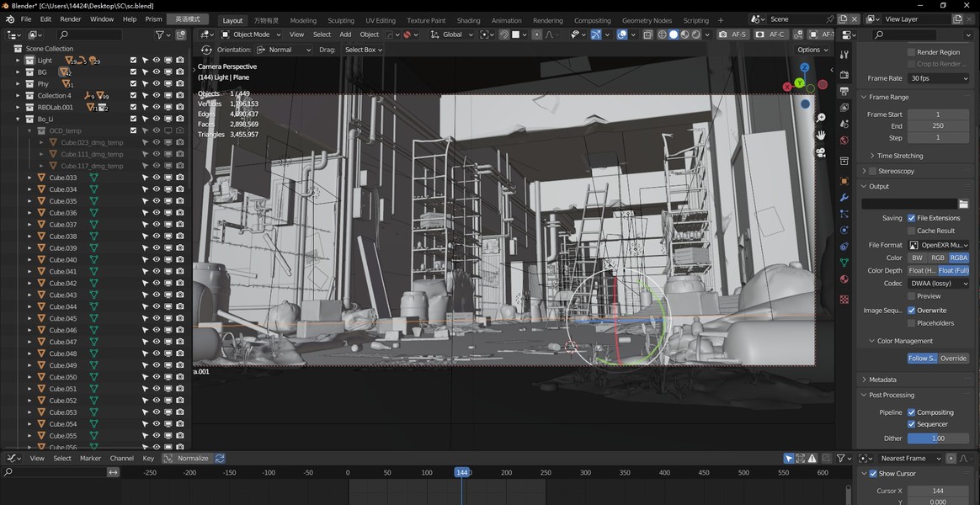The width and height of the screenshot is (980, 505).
Task: Click the hand pan view icon
Action: point(821,136)
